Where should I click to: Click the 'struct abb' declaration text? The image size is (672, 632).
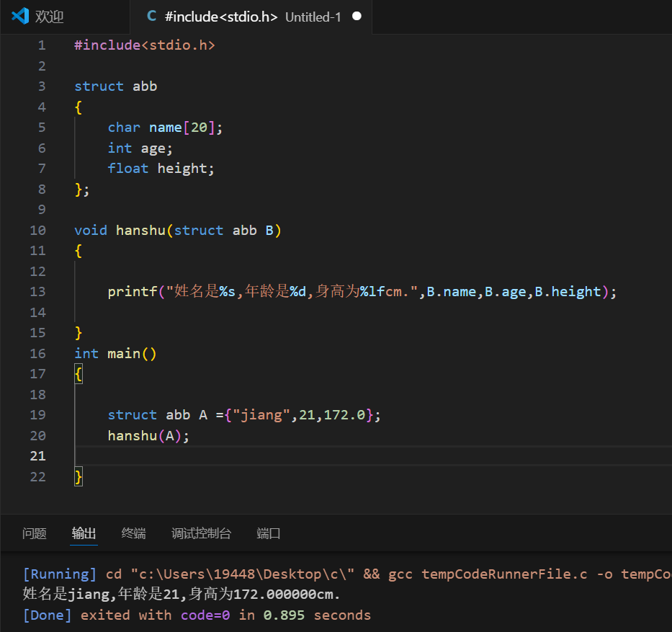coord(116,86)
